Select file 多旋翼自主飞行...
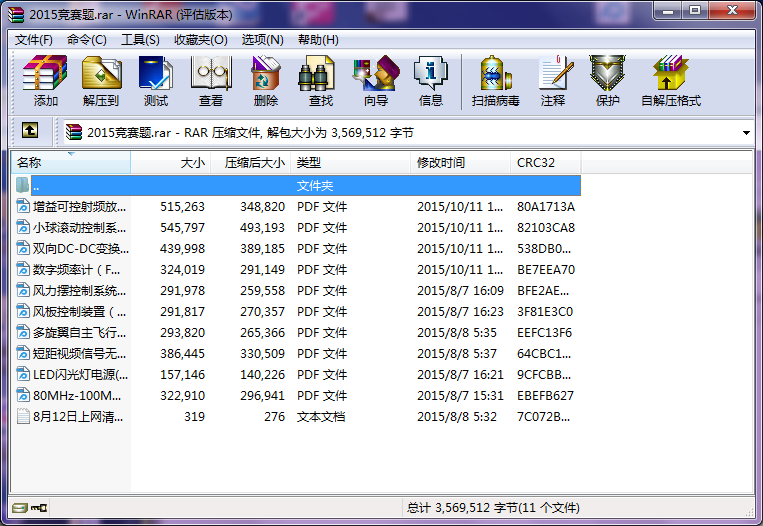Viewport: 763px width, 526px height. click(x=79, y=332)
